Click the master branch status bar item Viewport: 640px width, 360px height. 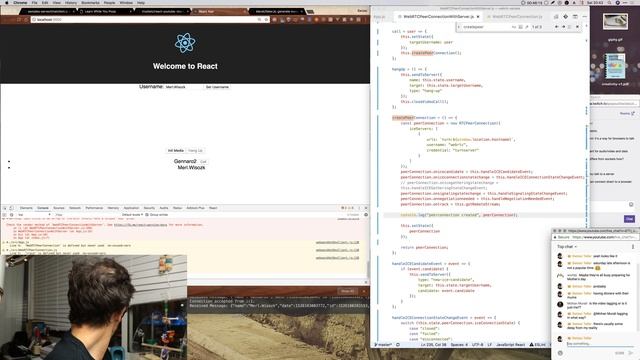coord(383,345)
